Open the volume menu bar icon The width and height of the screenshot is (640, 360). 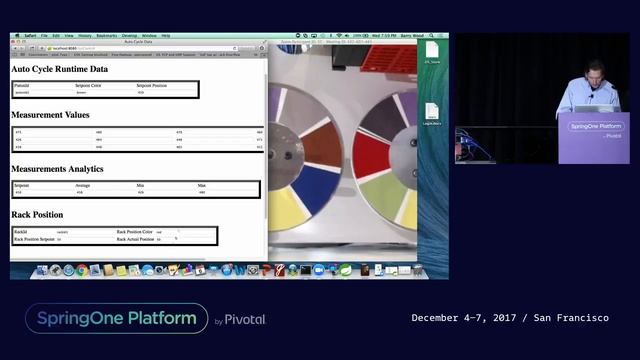point(347,36)
